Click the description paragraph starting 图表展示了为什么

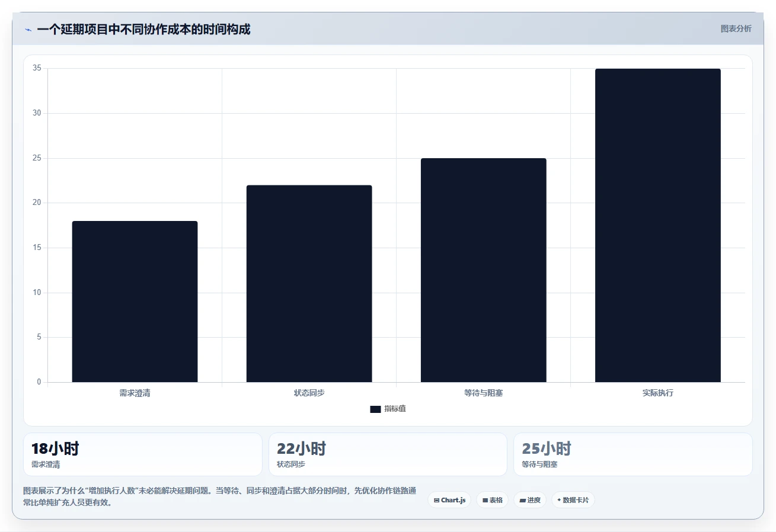219,496
